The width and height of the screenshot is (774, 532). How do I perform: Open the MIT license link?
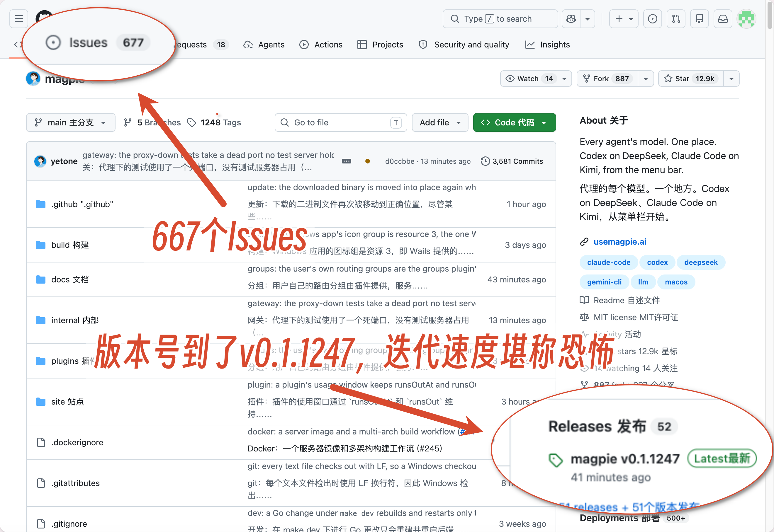tap(636, 317)
